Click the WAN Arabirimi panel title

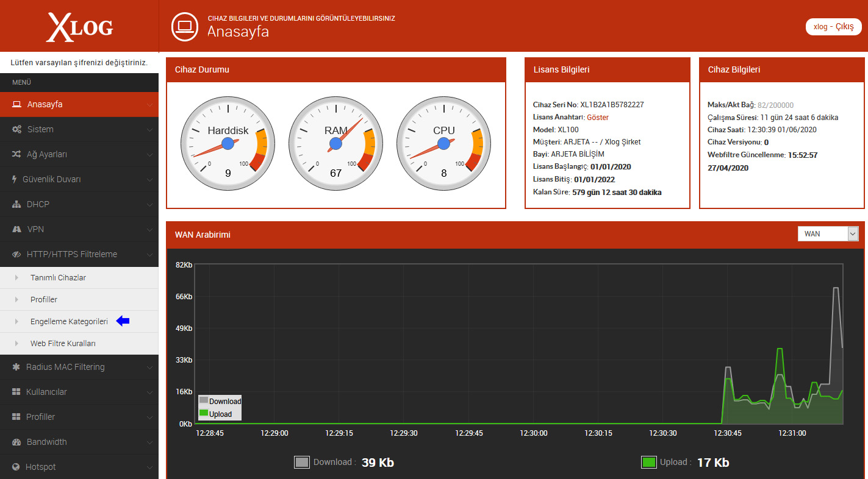203,234
